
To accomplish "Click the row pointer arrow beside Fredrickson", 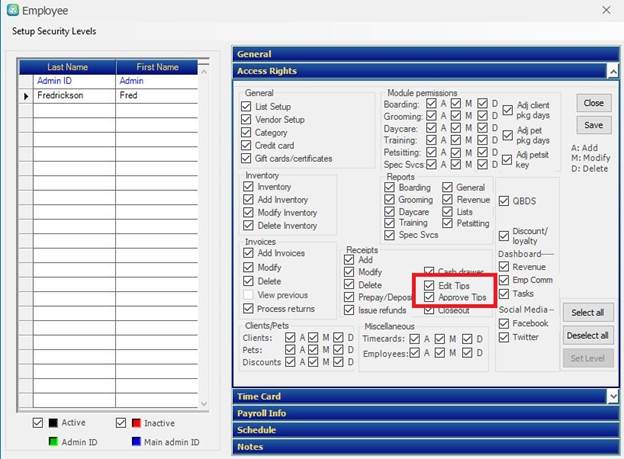I will (26, 96).
